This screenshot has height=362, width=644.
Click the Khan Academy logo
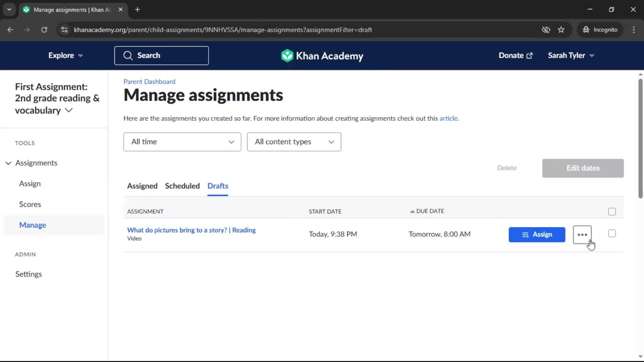[322, 56]
